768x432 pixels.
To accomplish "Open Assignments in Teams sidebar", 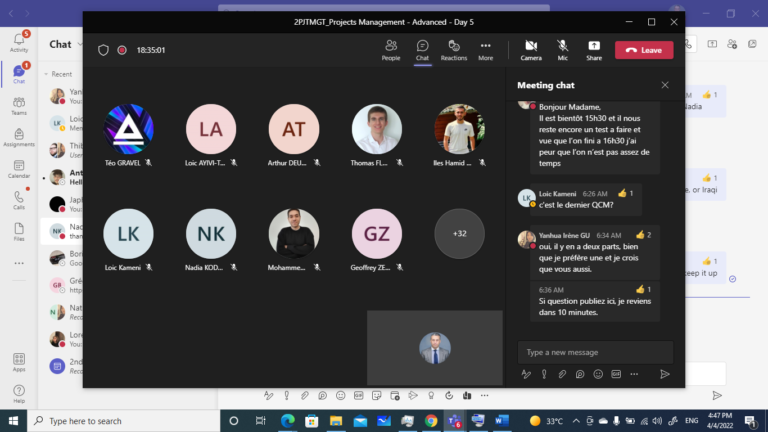I will point(19,137).
